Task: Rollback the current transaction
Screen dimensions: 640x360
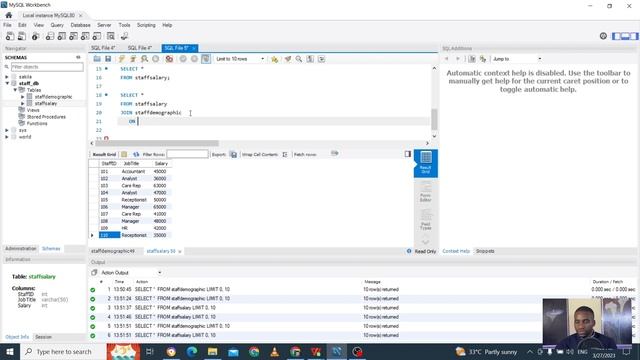Action: 194,59
